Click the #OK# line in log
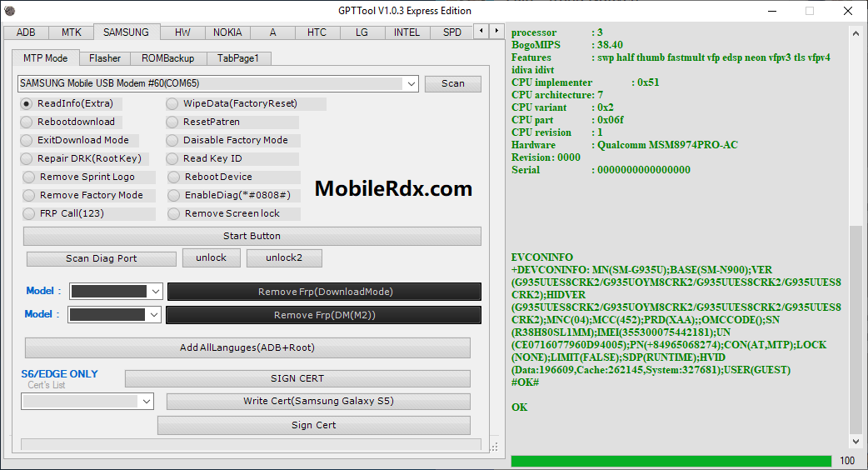The height and width of the screenshot is (470, 868). click(x=526, y=382)
